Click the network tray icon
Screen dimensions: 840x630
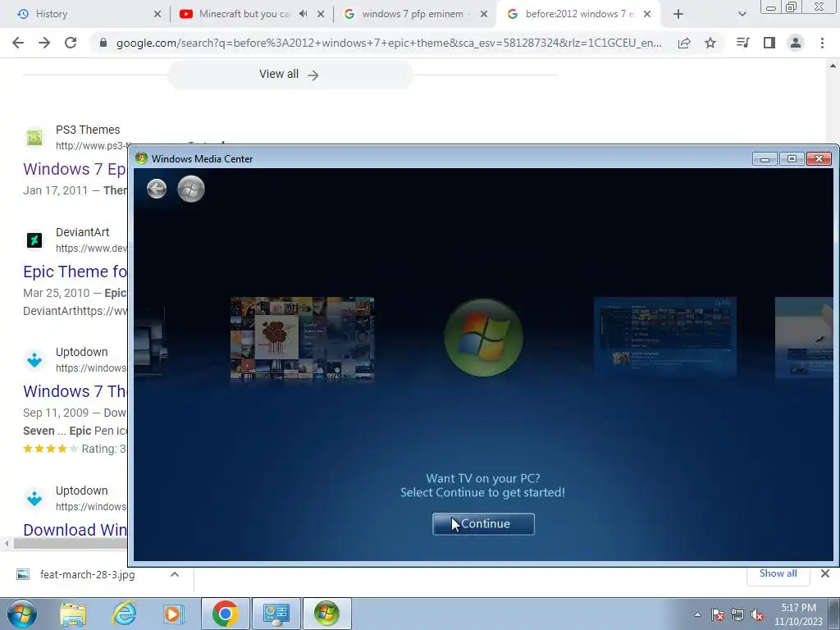click(x=737, y=615)
